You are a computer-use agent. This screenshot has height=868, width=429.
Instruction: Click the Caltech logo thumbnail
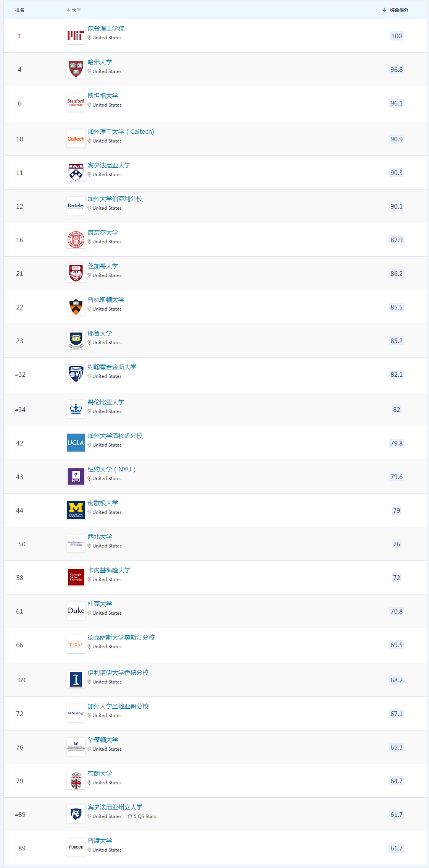point(76,139)
